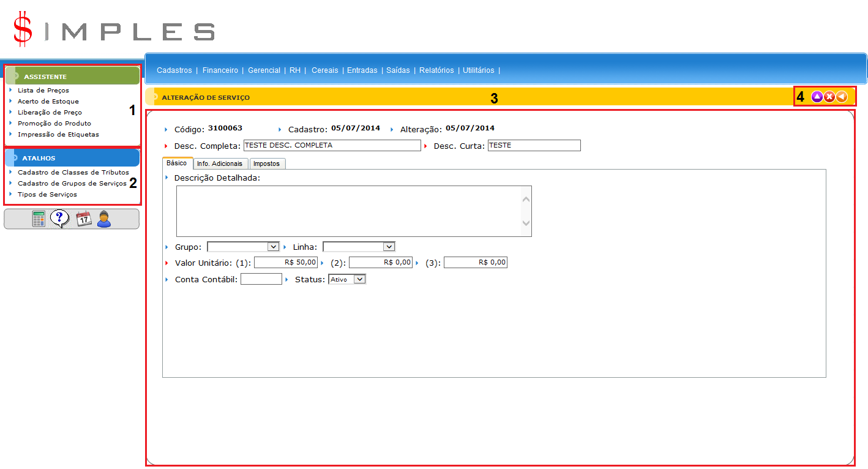
Task: Go to Cadastro de Grupos de Serviços
Action: (x=72, y=184)
